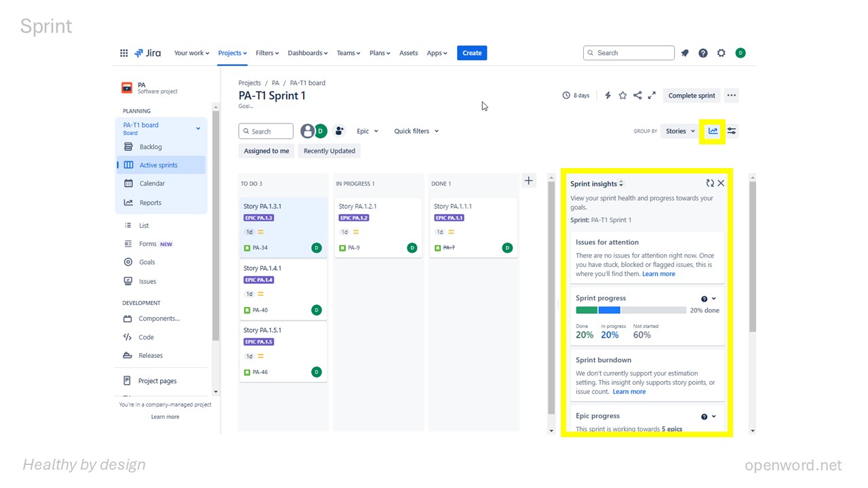Open the Your work dropdown
Image resolution: width=868 pixels, height=488 pixels.
192,53
